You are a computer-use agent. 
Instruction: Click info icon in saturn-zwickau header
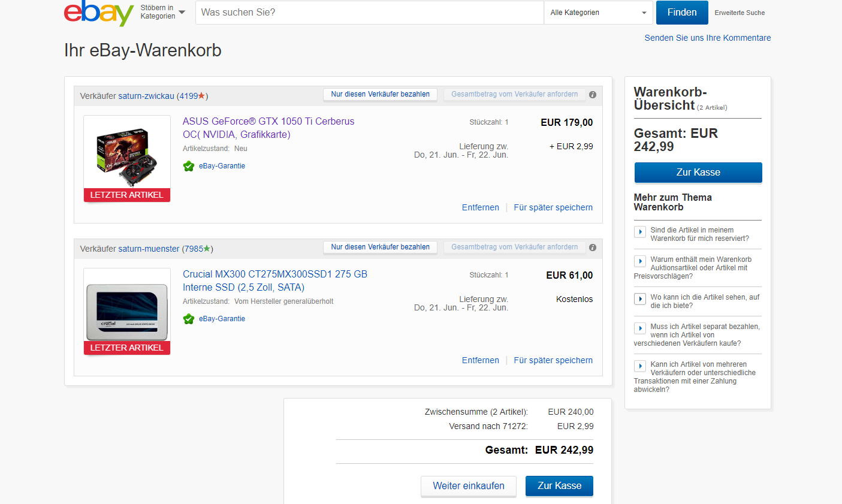[x=593, y=95]
